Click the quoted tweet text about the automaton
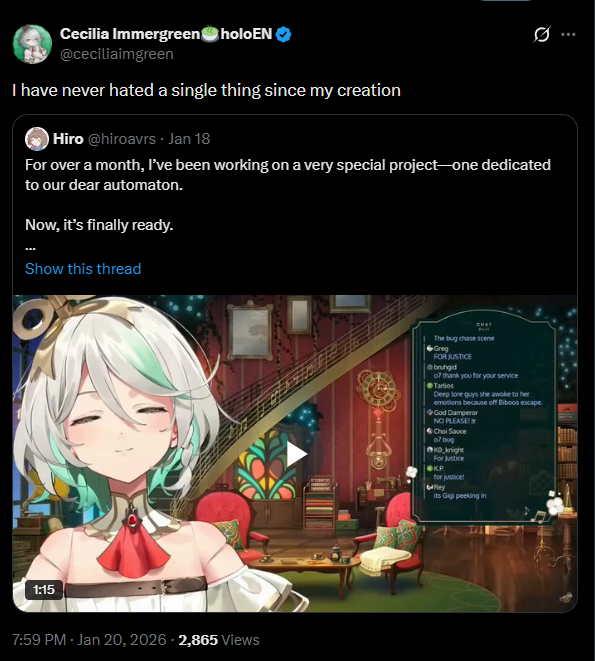Screen dimensions: 595x661 (288, 175)
